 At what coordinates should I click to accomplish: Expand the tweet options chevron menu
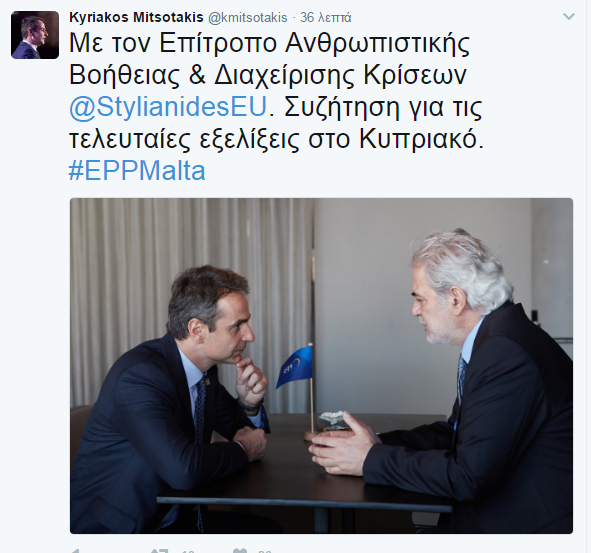(568, 17)
